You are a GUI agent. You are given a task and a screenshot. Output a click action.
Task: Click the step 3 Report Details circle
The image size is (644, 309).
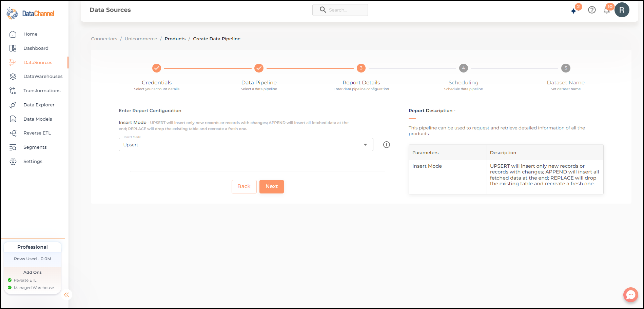[x=361, y=68]
